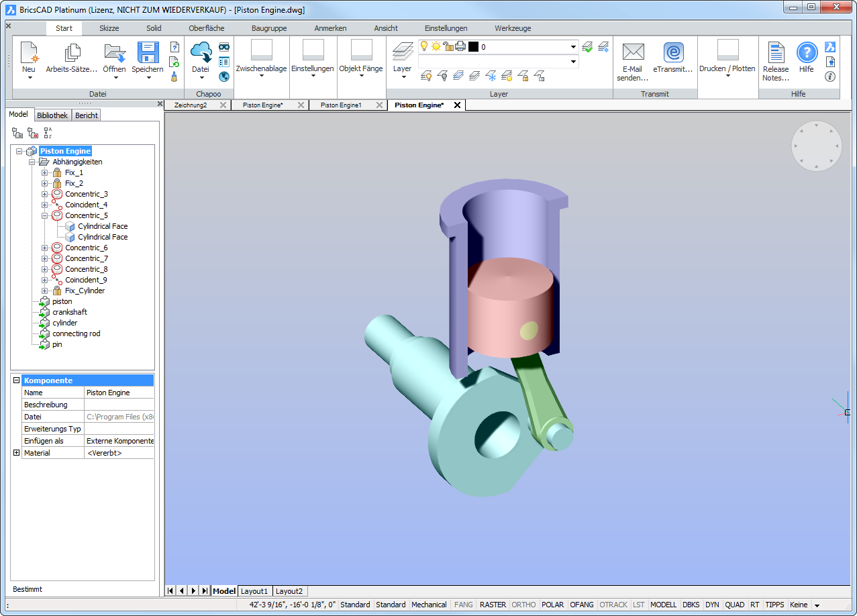Screen dimensions: 857x616
Task: Click the E-Mail senden envelope icon
Action: click(x=632, y=52)
